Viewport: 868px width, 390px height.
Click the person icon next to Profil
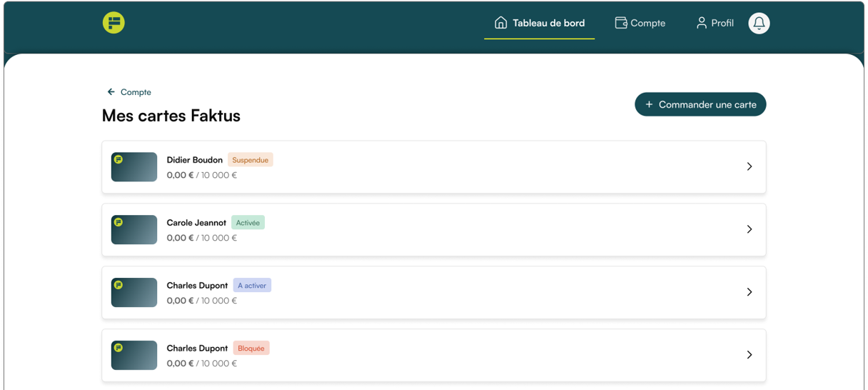click(x=702, y=23)
